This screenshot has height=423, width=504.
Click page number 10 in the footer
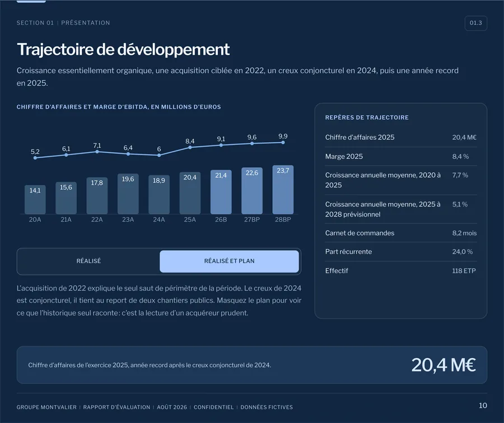tap(483, 406)
